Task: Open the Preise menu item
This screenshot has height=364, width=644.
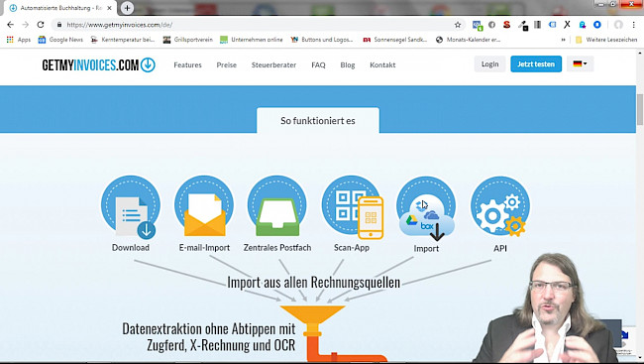Action: [226, 65]
